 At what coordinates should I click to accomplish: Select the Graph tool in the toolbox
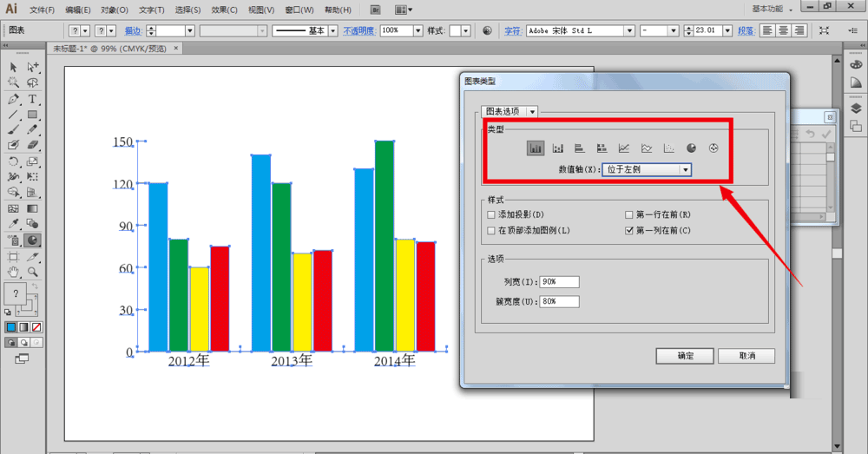(33, 240)
